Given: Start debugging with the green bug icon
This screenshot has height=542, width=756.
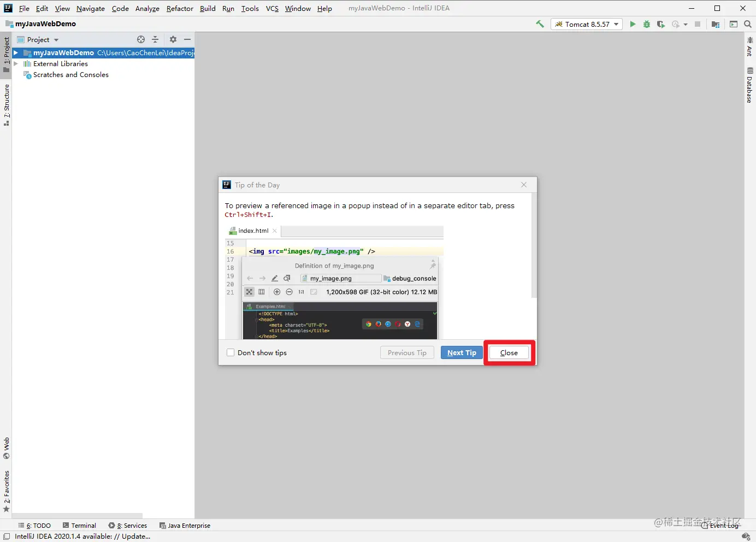Looking at the screenshot, I should [x=647, y=24].
